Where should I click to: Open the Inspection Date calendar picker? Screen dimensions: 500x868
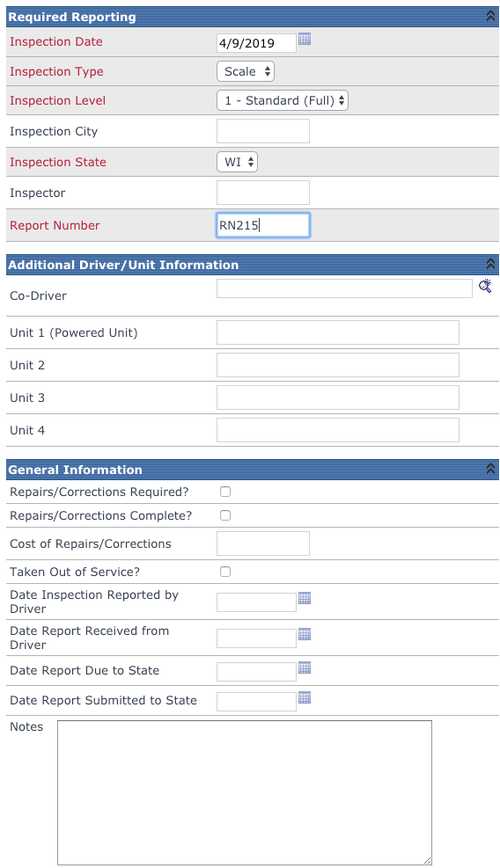point(305,39)
